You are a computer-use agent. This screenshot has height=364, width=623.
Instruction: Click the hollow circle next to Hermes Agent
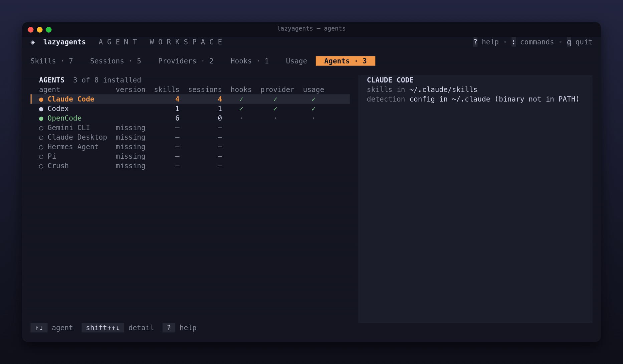(41, 147)
